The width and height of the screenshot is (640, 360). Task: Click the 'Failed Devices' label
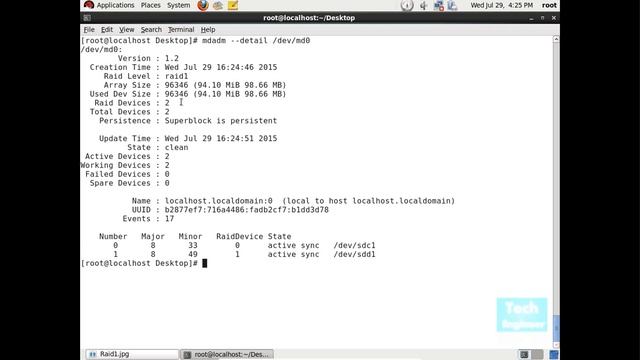118,174
